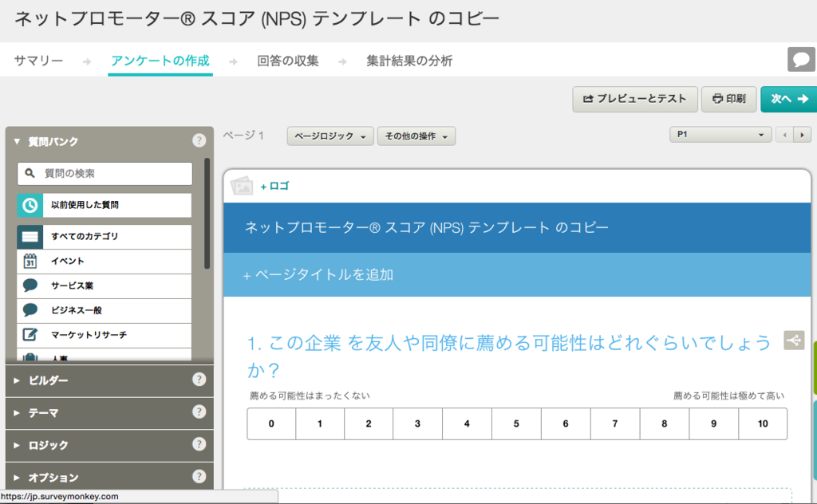
Task: Select the すべてのカテゴリ category
Action: pyautogui.click(x=105, y=237)
